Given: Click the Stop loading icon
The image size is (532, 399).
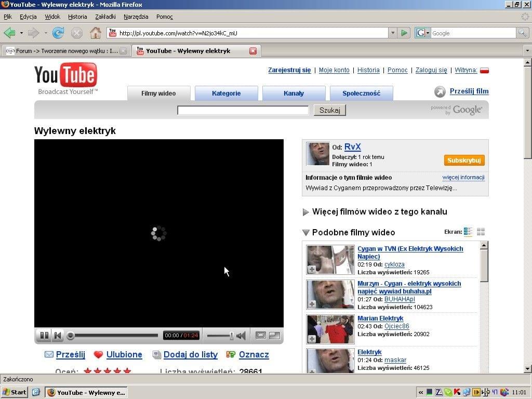Looking at the screenshot, I should [77, 33].
